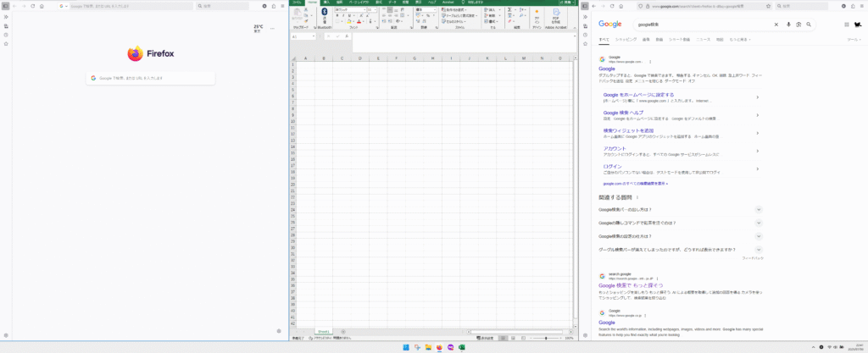Open File Explorer from the taskbar

[x=428, y=347]
